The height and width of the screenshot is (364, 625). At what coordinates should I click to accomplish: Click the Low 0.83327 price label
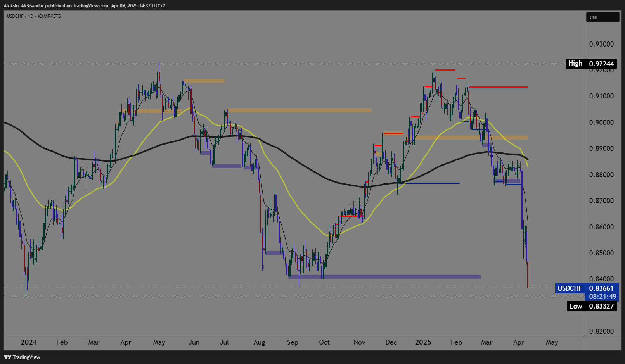(x=592, y=306)
